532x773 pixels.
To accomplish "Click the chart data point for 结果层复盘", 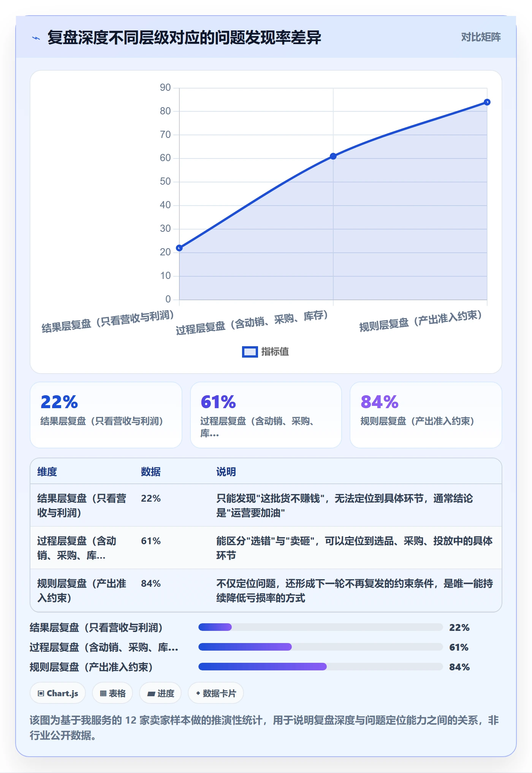I will click(179, 248).
